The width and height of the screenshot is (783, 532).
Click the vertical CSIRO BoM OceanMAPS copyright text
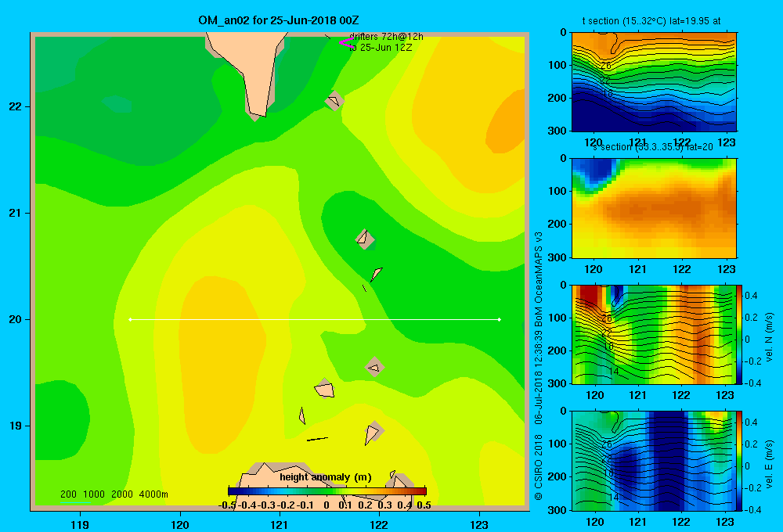[539, 366]
